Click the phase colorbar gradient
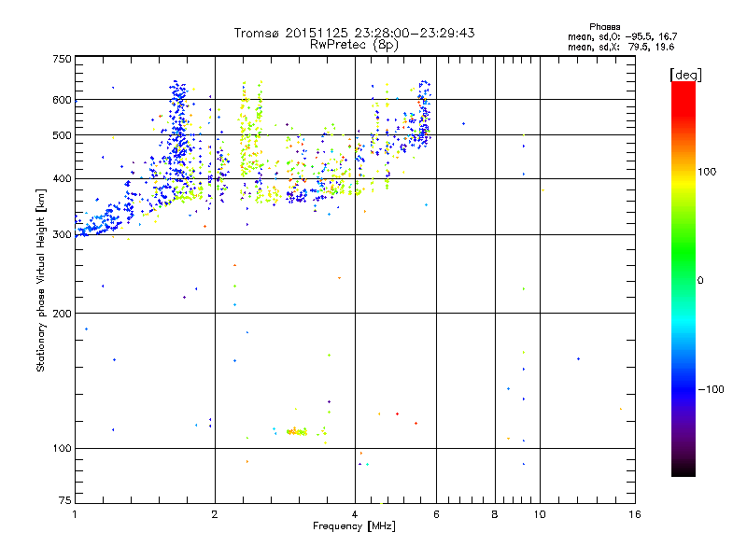The image size is (747, 560). pos(684,278)
